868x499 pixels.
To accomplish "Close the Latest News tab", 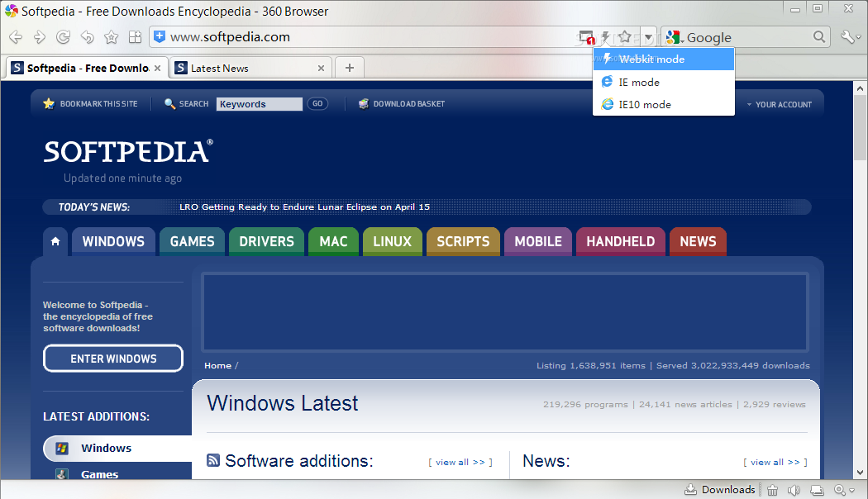I will tap(321, 68).
